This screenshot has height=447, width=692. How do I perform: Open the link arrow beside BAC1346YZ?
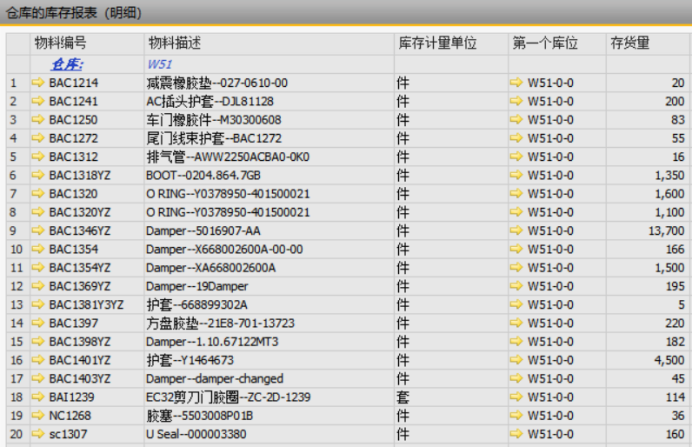point(39,231)
